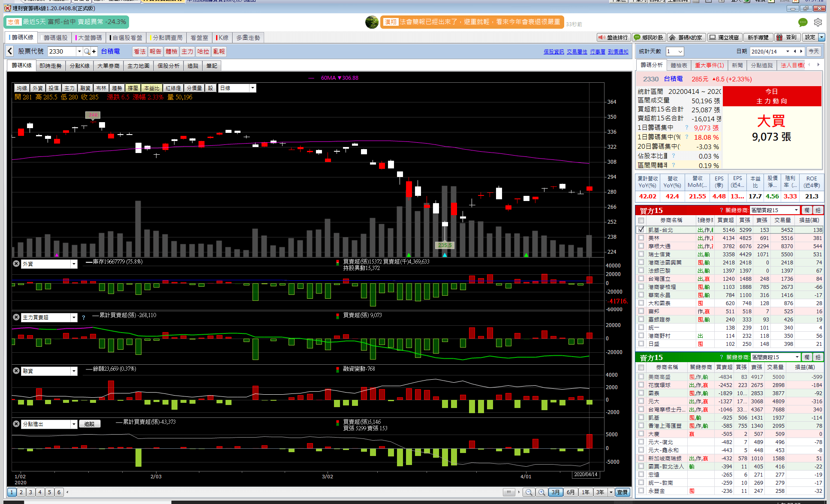Click the 看法 button
830x504 pixels.
click(x=139, y=51)
